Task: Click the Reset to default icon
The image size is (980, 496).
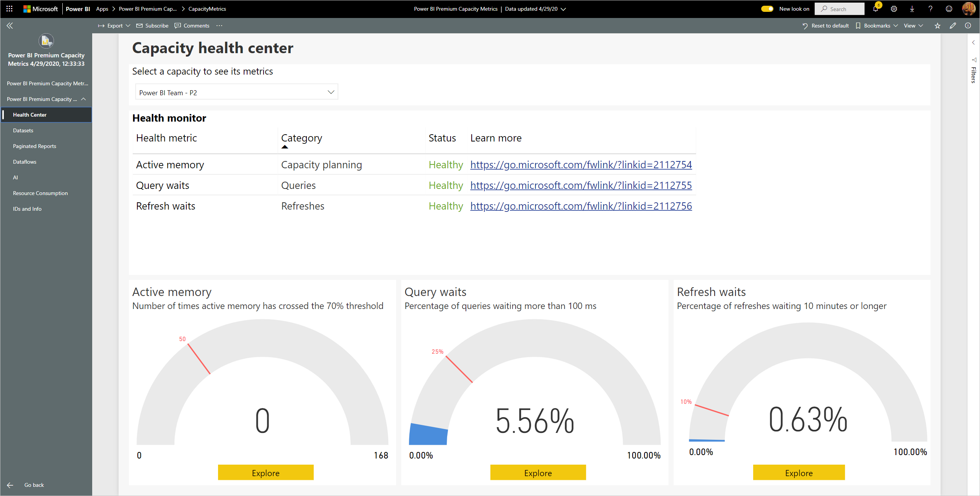Action: pos(805,25)
